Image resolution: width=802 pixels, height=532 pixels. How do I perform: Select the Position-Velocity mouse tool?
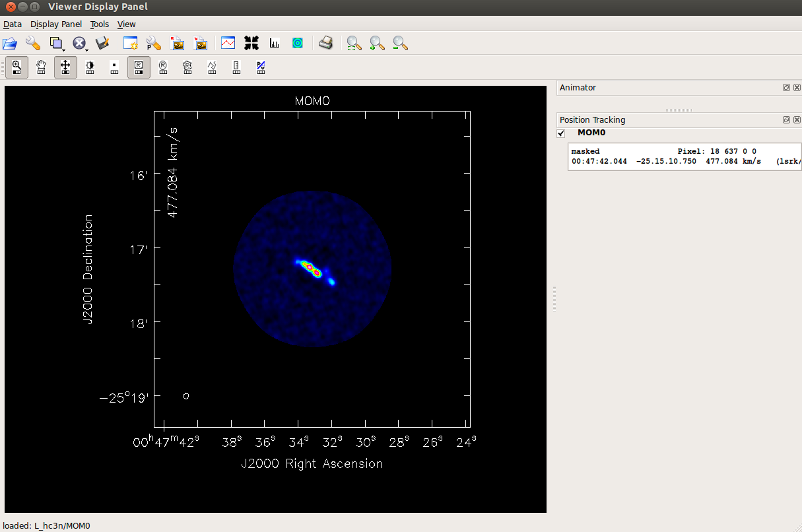[x=261, y=67]
